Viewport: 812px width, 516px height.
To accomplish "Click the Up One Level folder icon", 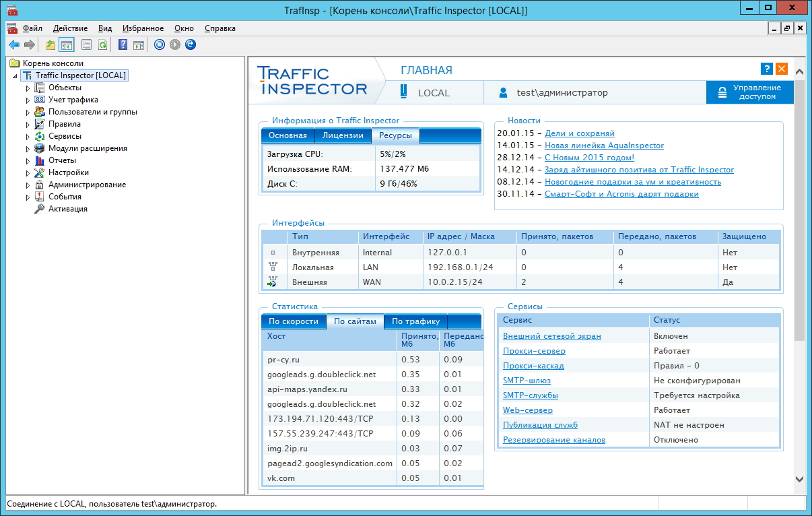I will [50, 45].
